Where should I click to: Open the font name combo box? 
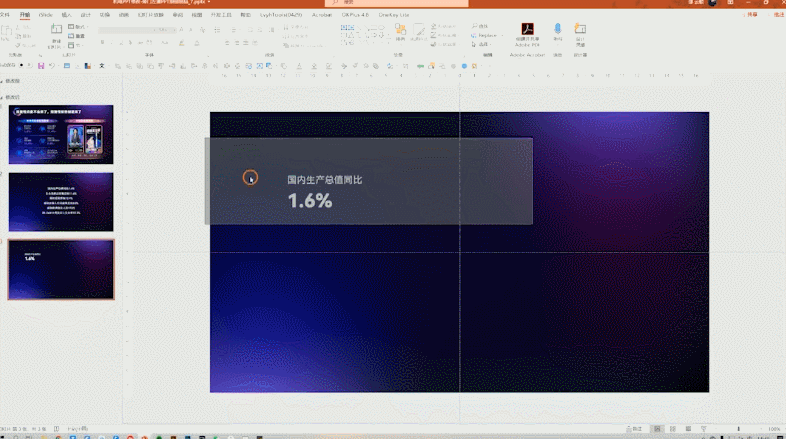pyautogui.click(x=128, y=30)
